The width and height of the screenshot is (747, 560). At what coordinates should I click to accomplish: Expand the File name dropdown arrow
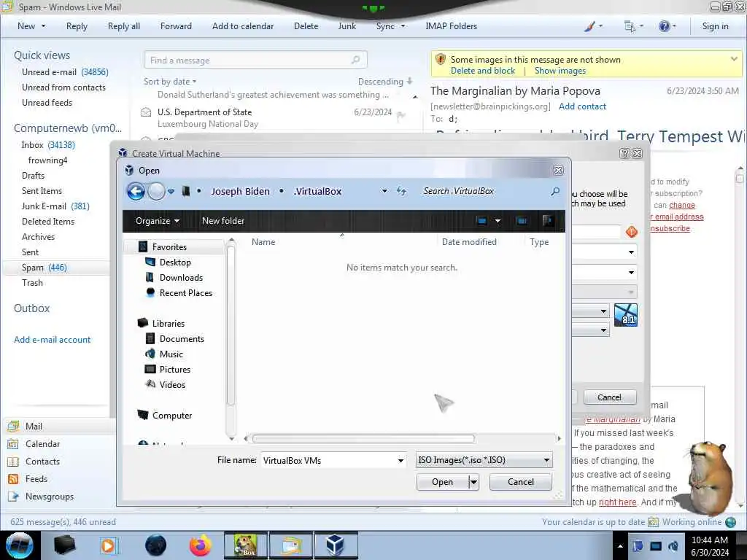pyautogui.click(x=400, y=461)
